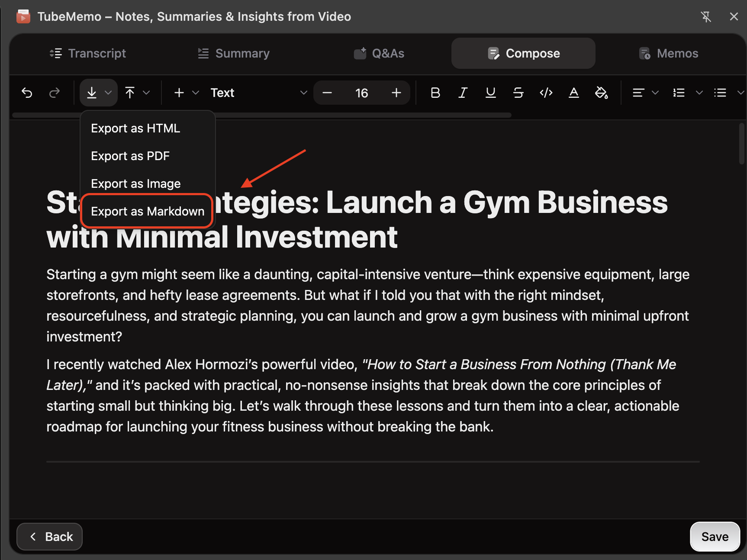Click the text 'roadmap for launching your fitness business'
Viewport: 747px width, 560px height.
185,427
